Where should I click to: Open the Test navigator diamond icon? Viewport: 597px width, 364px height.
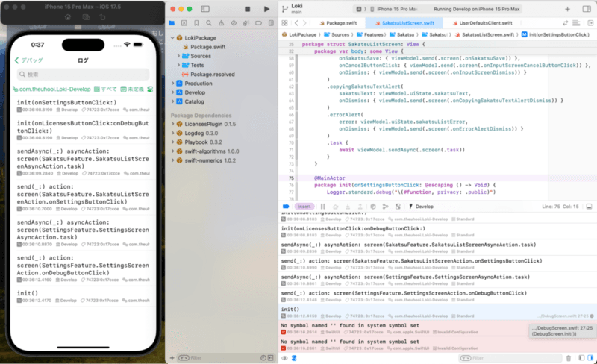click(234, 23)
